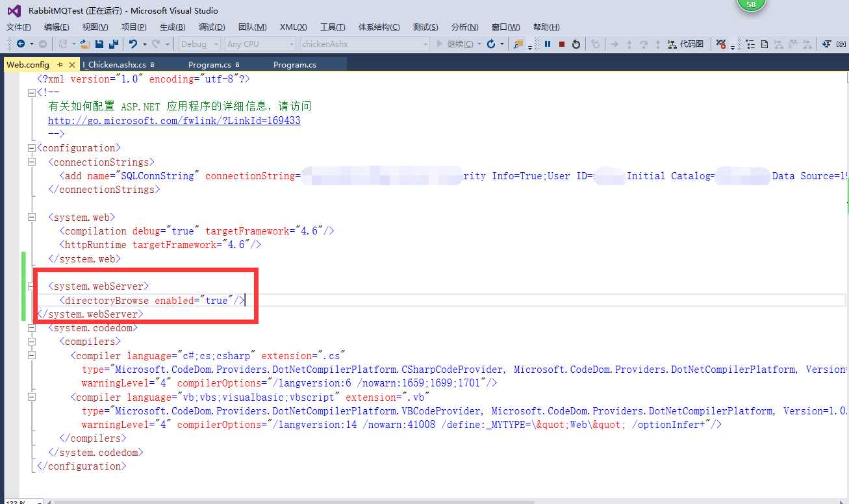
Task: Click the Step Into icon
Action: pos(629,44)
